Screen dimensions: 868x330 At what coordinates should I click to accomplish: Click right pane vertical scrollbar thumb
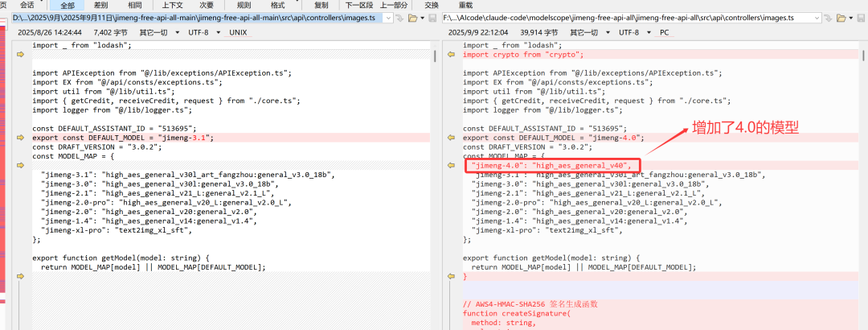pos(863,56)
